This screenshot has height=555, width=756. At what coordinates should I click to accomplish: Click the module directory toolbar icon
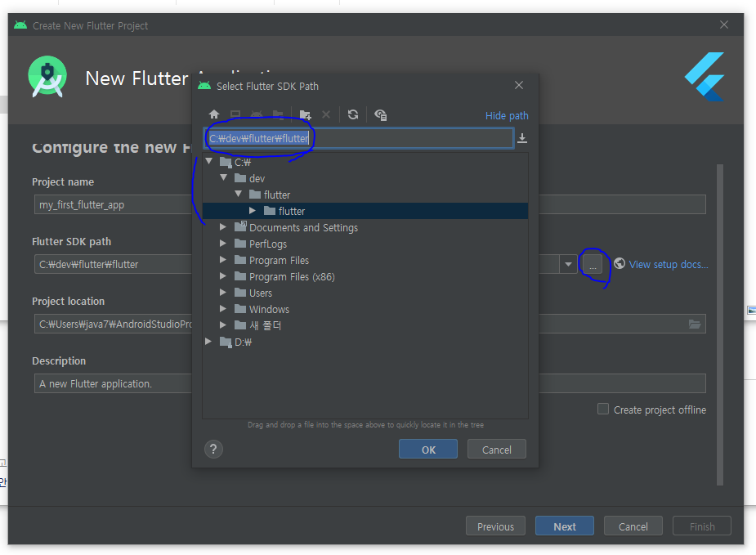pos(278,114)
